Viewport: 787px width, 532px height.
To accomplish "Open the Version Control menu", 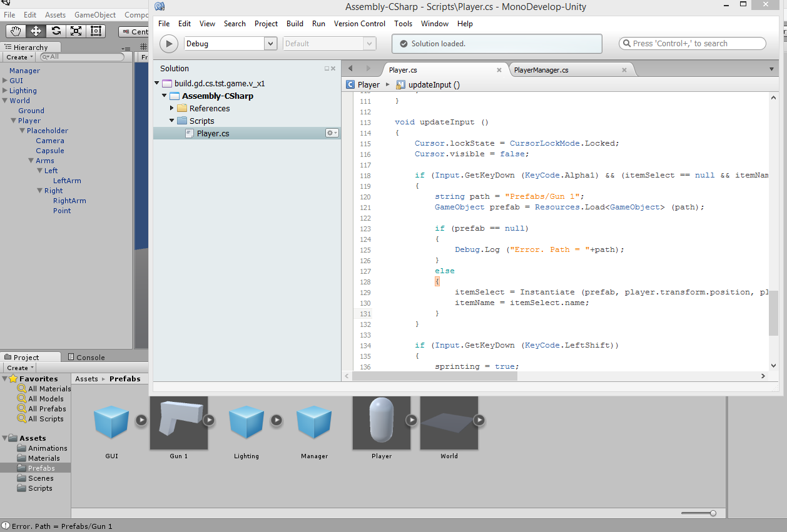I will pos(359,24).
